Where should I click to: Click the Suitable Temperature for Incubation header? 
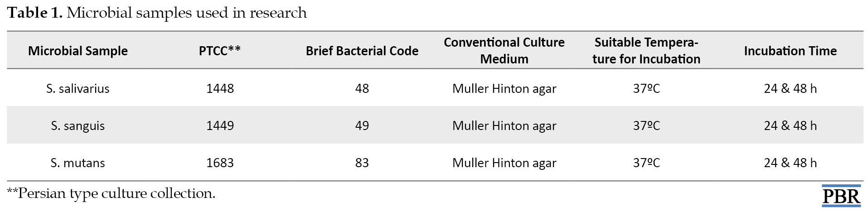tap(646, 51)
